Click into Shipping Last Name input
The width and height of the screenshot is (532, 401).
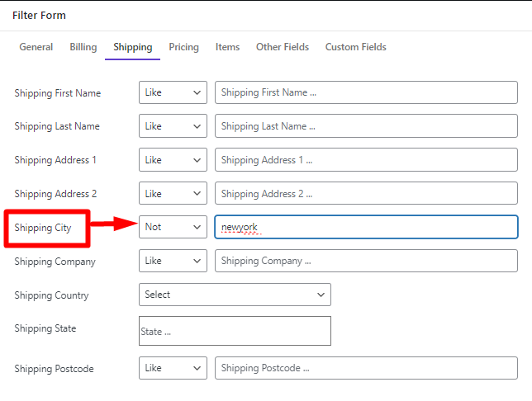point(366,125)
